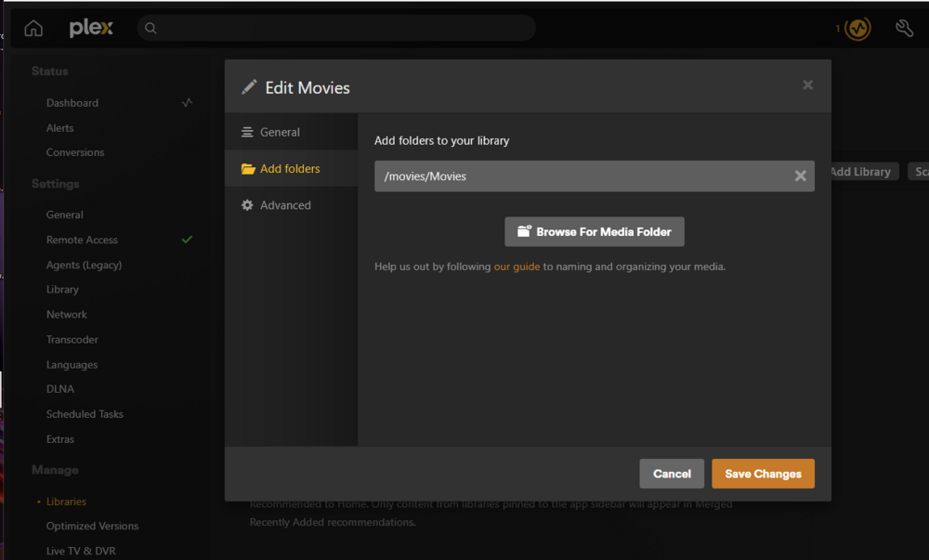Click the Cancel button
This screenshot has width=929, height=560.
pos(672,474)
